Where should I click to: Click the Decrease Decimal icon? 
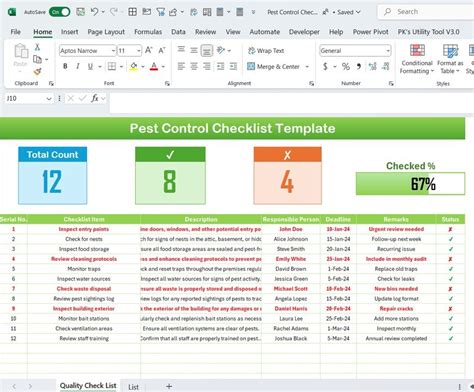click(386, 67)
